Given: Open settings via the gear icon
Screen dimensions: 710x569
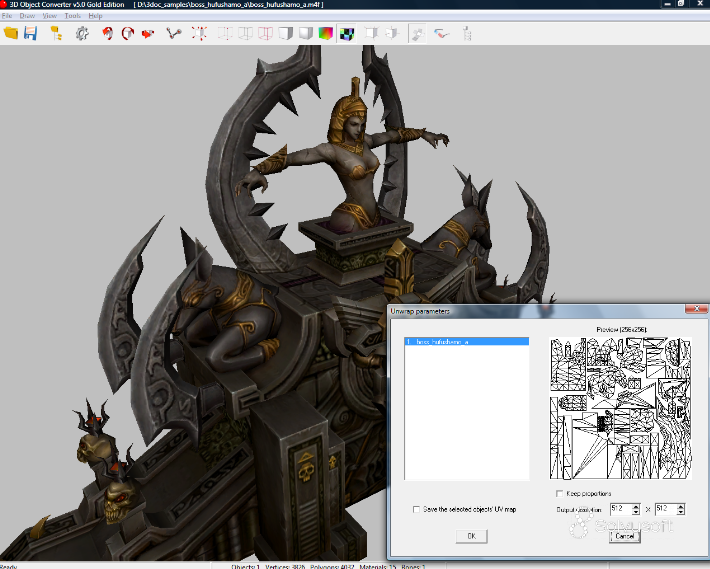Looking at the screenshot, I should click(82, 33).
